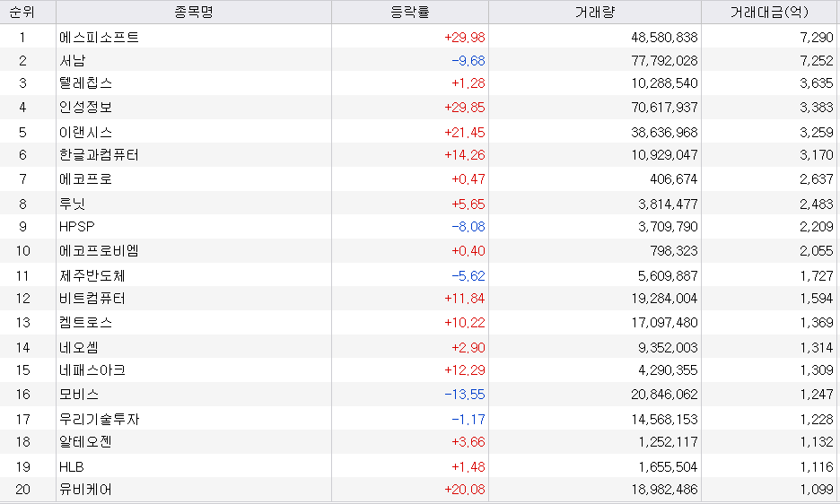Select the 알테오젠 row
Screen dimensions: 840x504
click(x=419, y=442)
